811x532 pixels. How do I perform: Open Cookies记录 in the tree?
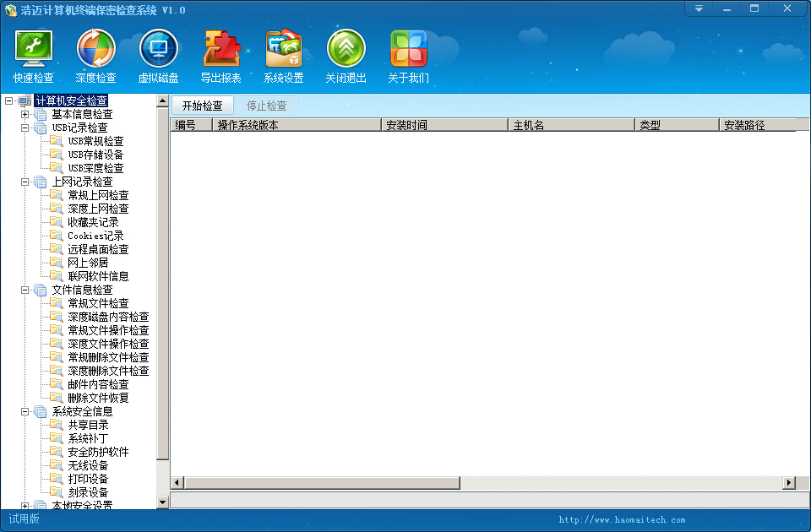pos(95,236)
